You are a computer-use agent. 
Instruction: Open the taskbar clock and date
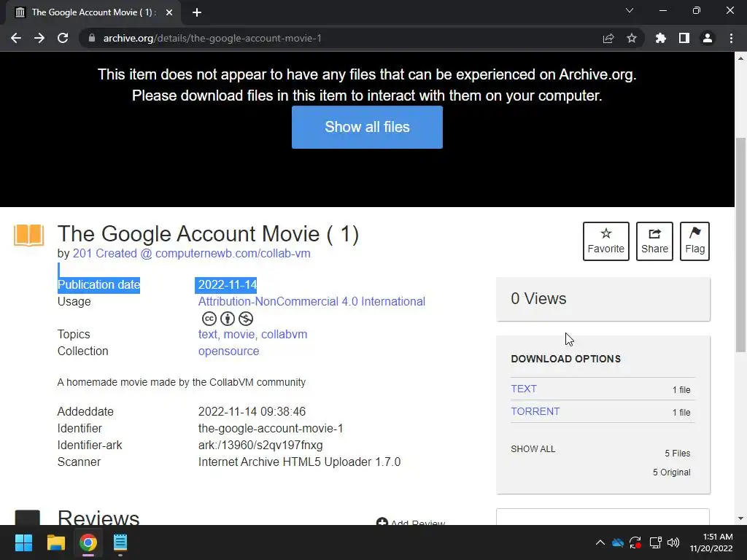coord(711,542)
